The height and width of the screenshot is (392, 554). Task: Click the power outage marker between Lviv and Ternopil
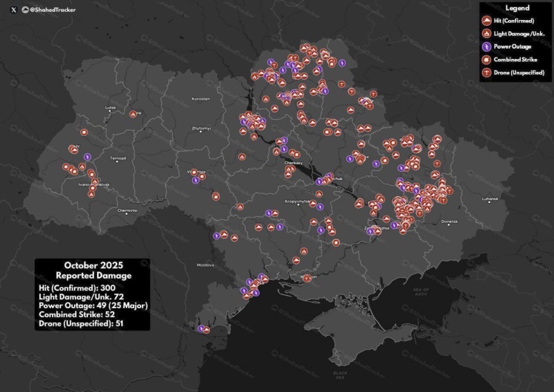tap(88, 157)
